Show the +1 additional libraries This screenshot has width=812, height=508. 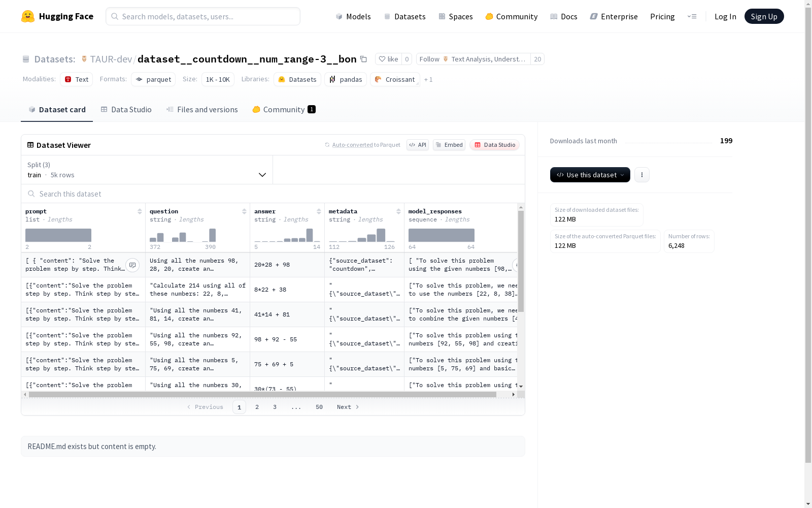[x=428, y=79]
